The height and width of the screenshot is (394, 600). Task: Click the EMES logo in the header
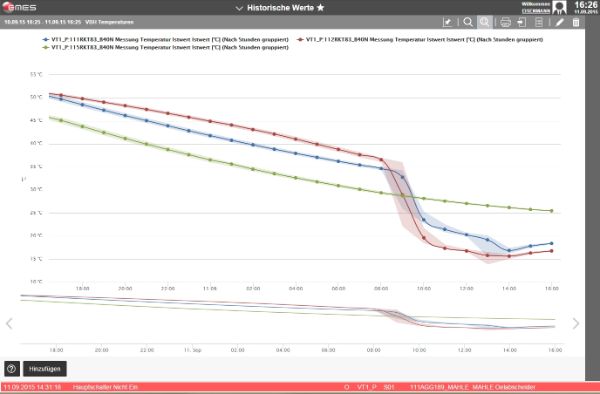[20, 7]
